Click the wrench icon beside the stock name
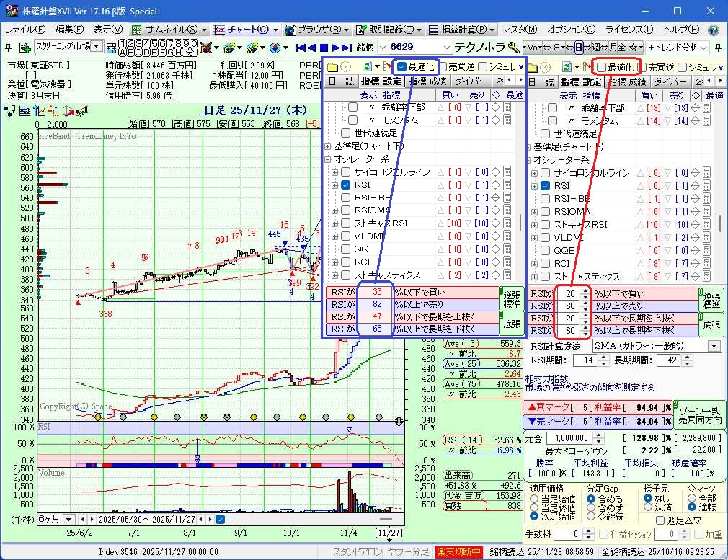This screenshot has height=560, width=728. pos(514,48)
